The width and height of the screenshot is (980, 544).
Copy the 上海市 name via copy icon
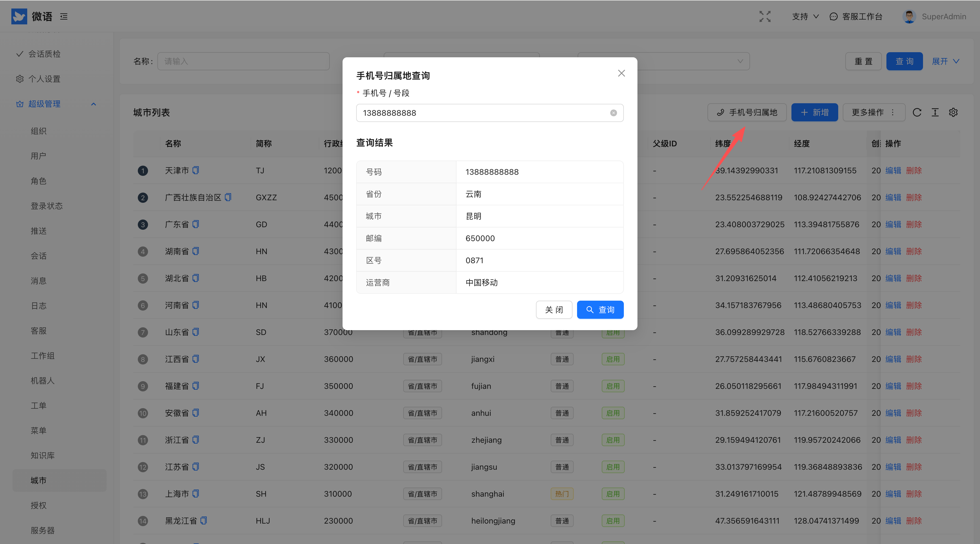[196, 494]
